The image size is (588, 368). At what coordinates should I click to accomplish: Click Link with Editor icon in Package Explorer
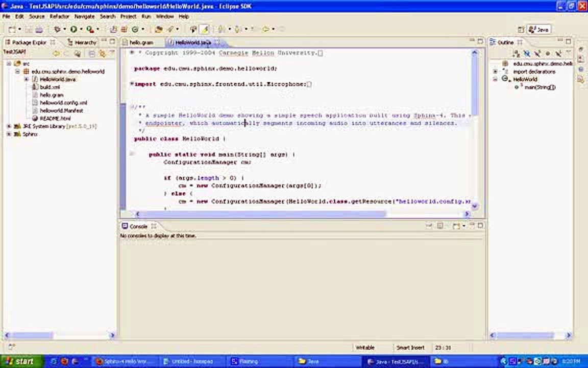(x=103, y=54)
